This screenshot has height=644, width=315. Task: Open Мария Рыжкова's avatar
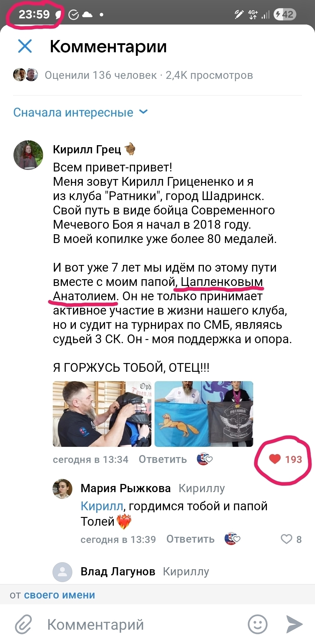point(62,489)
